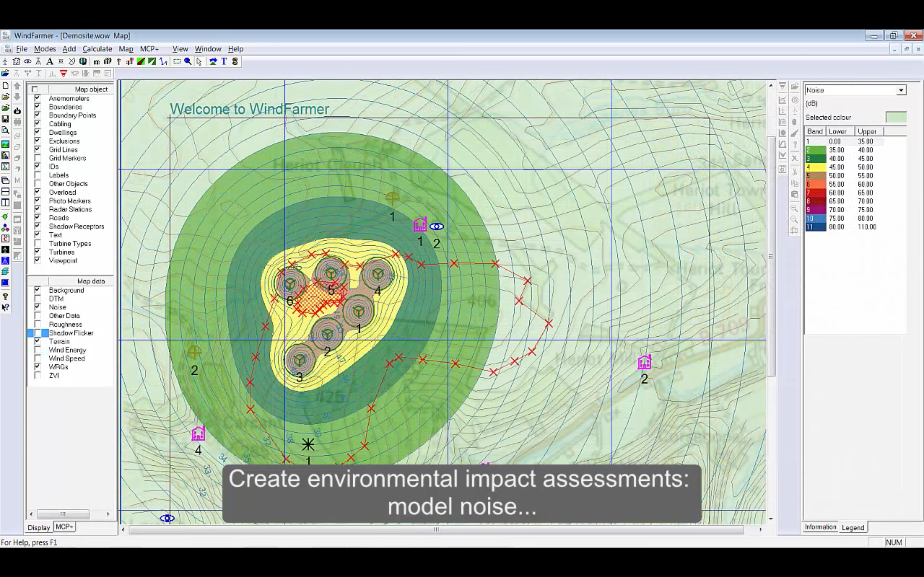Click the wind turbine toolbar icon
Image resolution: width=924 pixels, height=577 pixels.
[5, 62]
